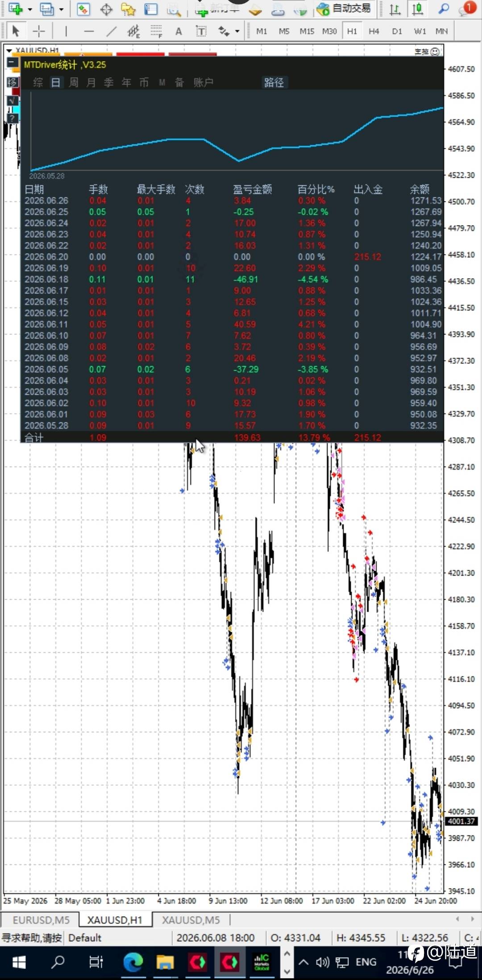
Task: Click the 合计 total row label
Action: click(34, 438)
